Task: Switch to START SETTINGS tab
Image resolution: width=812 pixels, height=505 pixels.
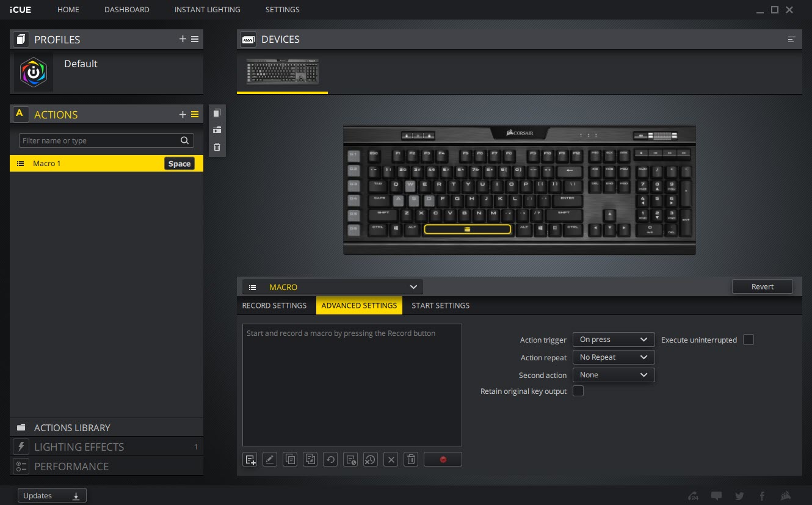Action: coord(441,305)
